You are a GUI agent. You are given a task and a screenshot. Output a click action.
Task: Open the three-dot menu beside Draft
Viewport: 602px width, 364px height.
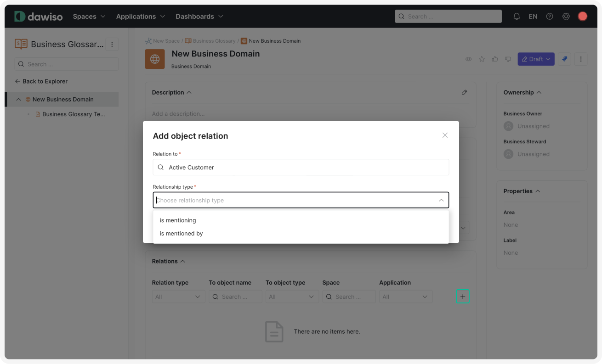581,59
